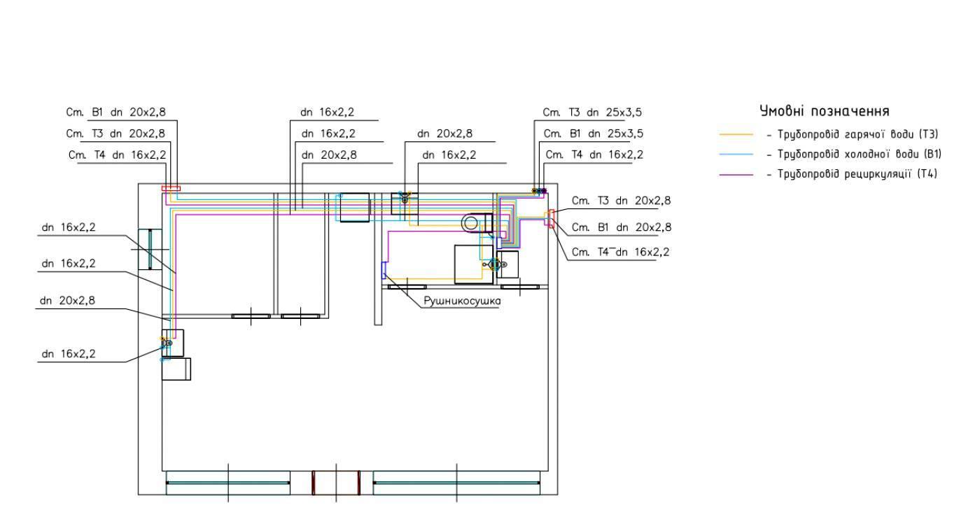
Task: Click the Умовні позначення legend heading
Action: [x=824, y=111]
